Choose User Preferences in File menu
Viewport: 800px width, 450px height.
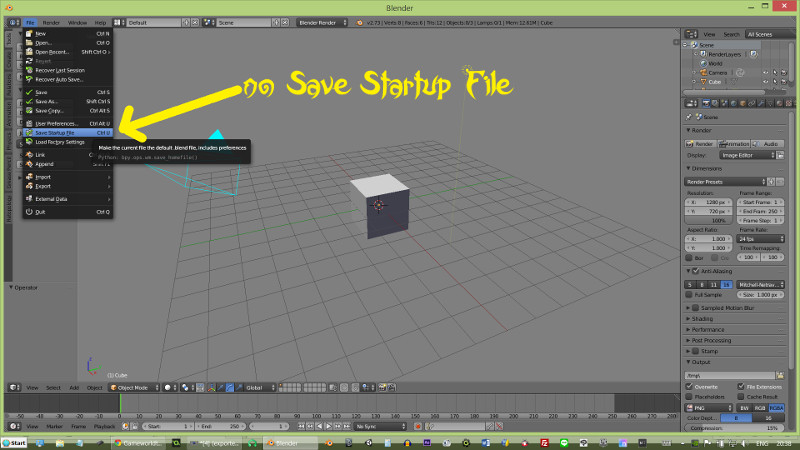[x=68, y=123]
